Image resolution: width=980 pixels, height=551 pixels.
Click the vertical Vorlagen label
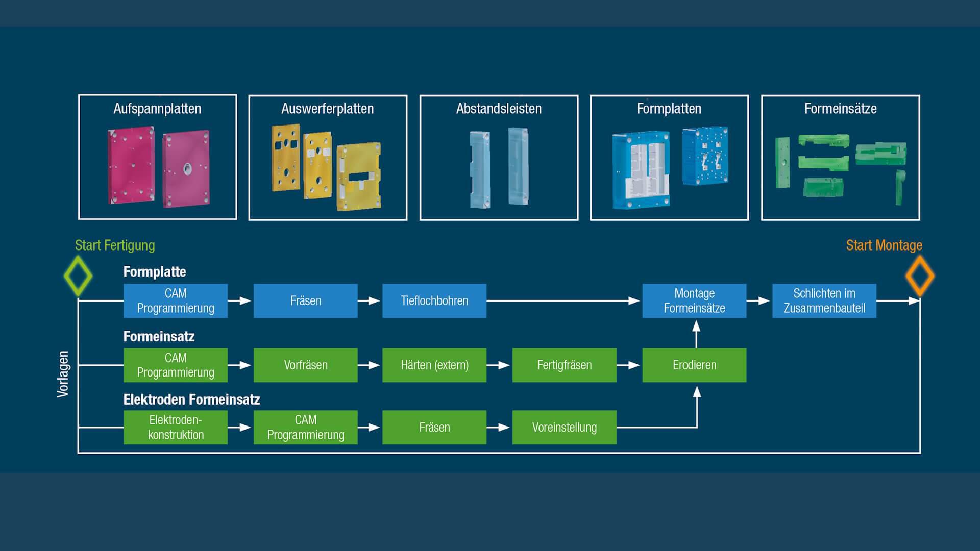(63, 374)
